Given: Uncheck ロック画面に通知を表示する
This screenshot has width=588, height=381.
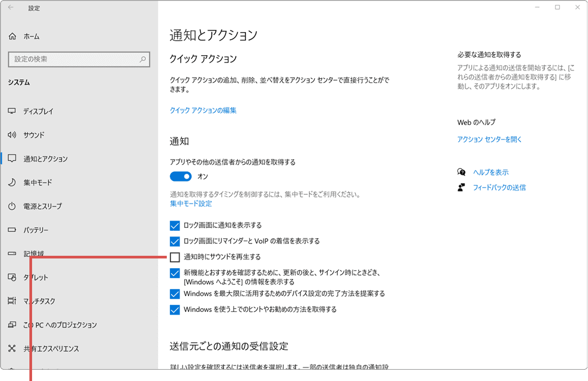Looking at the screenshot, I should [175, 225].
